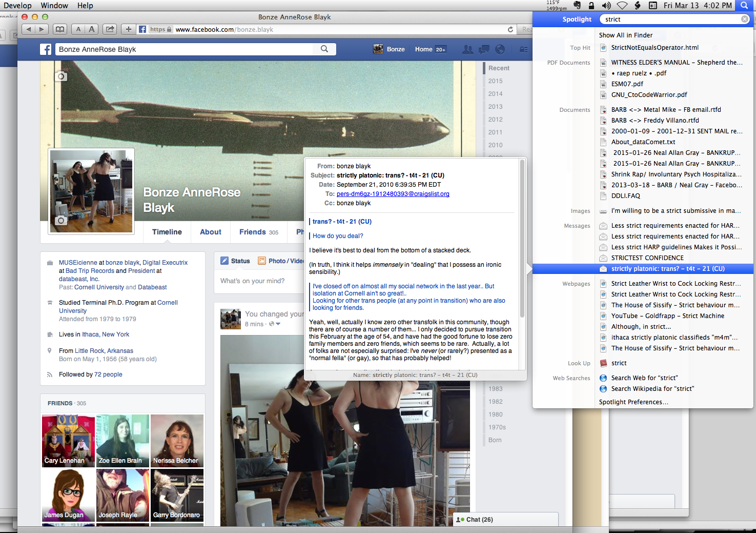Switch to the About tab
This screenshot has height=533, width=756.
pos(210,232)
